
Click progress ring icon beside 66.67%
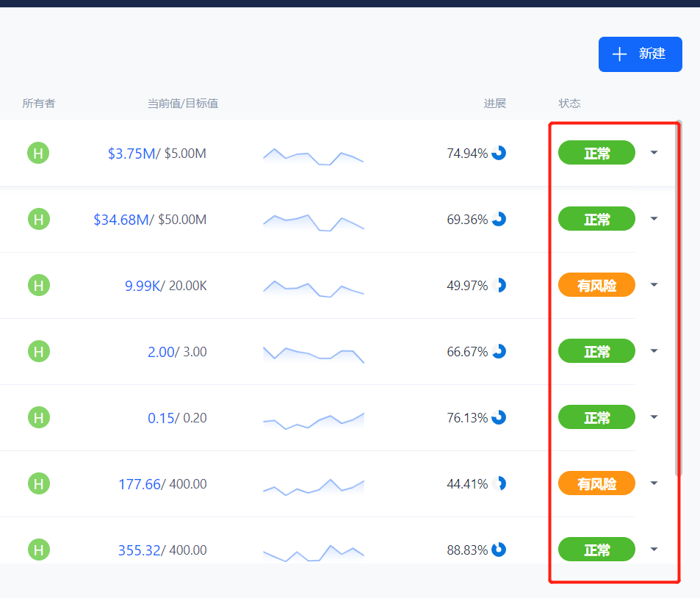click(x=499, y=351)
